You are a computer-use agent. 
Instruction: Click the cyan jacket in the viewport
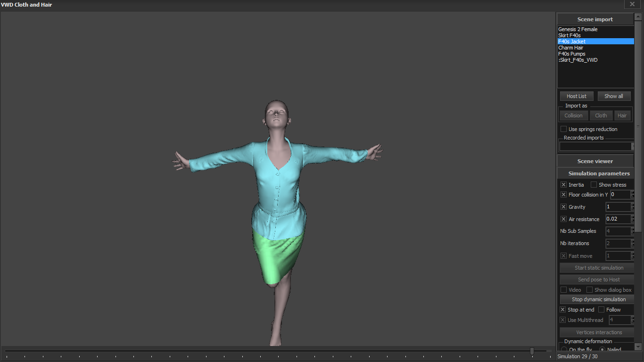coord(278,189)
